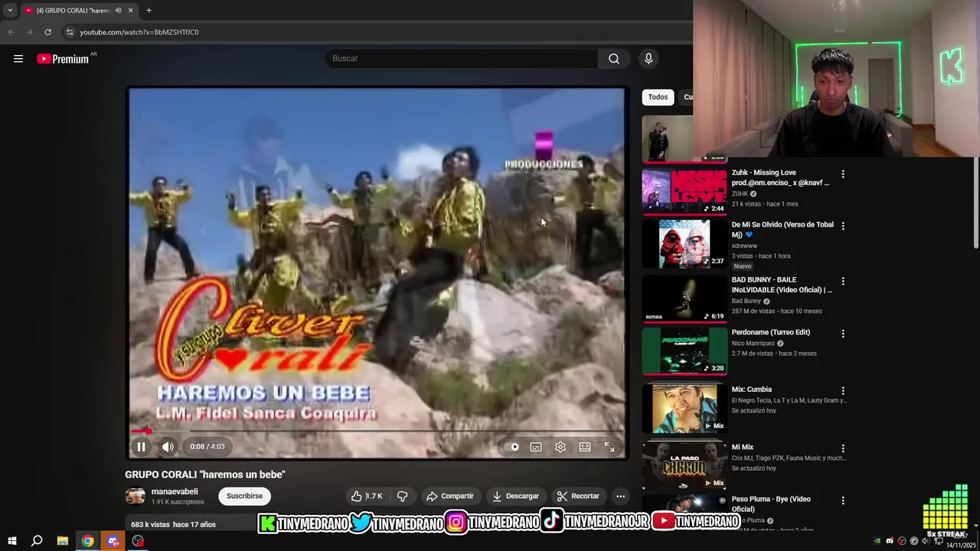980x551 pixels.
Task: Open the Perdoname (Turreo Edit) thumbnail
Action: coord(684,350)
